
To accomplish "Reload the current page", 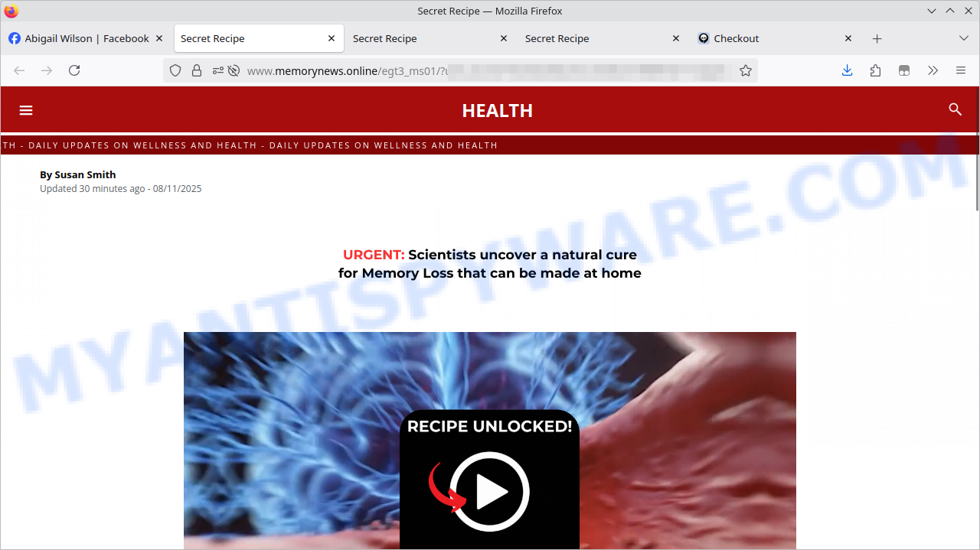I will [x=74, y=70].
